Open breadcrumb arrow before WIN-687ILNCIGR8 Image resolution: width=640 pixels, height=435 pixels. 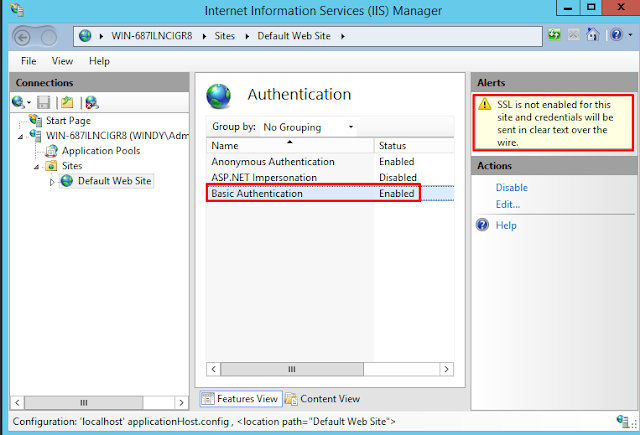point(101,36)
